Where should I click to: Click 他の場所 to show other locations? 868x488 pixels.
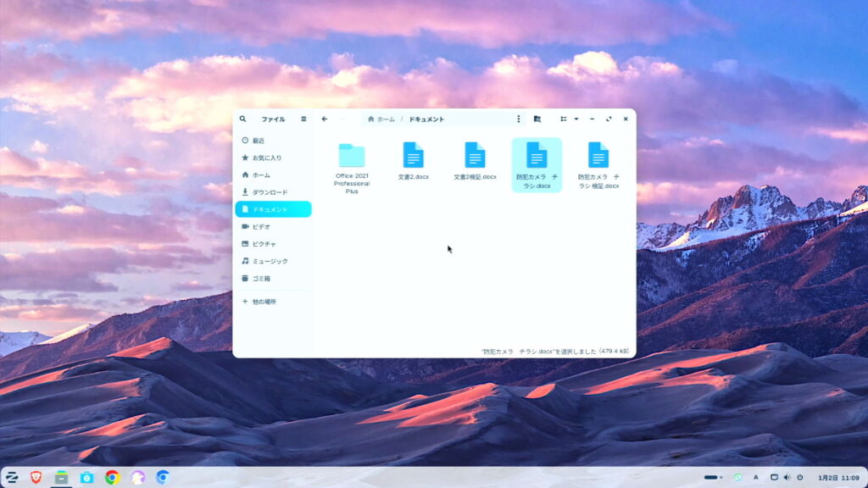coord(264,302)
